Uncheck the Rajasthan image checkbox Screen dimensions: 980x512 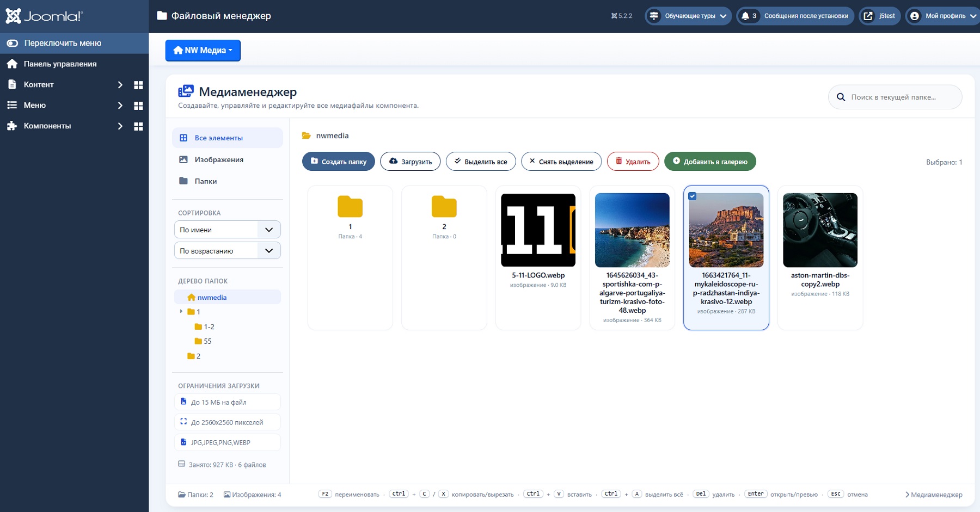tap(692, 196)
